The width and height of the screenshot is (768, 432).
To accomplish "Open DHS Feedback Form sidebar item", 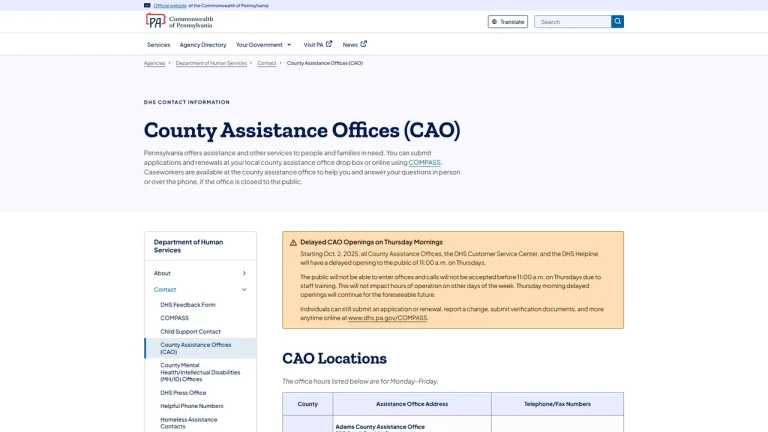I will [x=188, y=305].
